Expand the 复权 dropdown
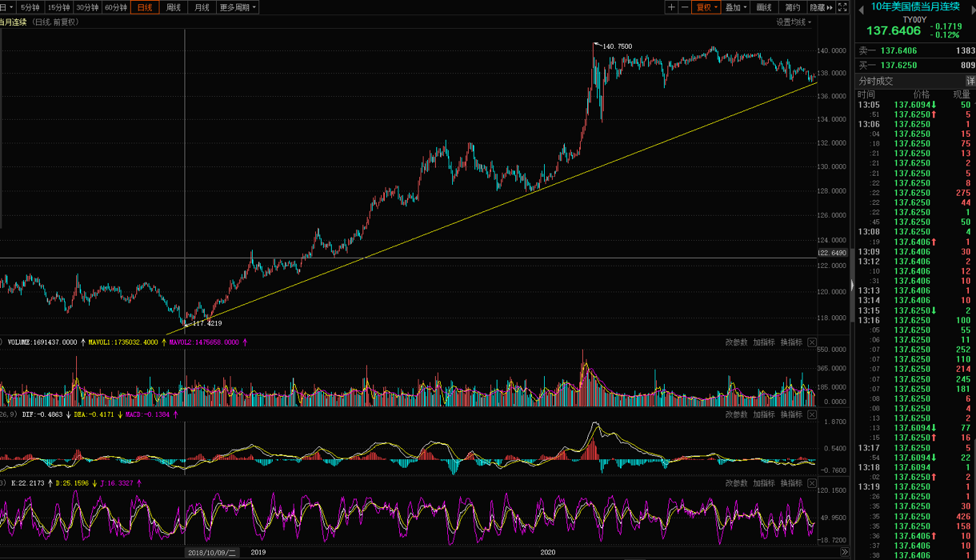Viewport: 976px width, 560px height. click(707, 7)
